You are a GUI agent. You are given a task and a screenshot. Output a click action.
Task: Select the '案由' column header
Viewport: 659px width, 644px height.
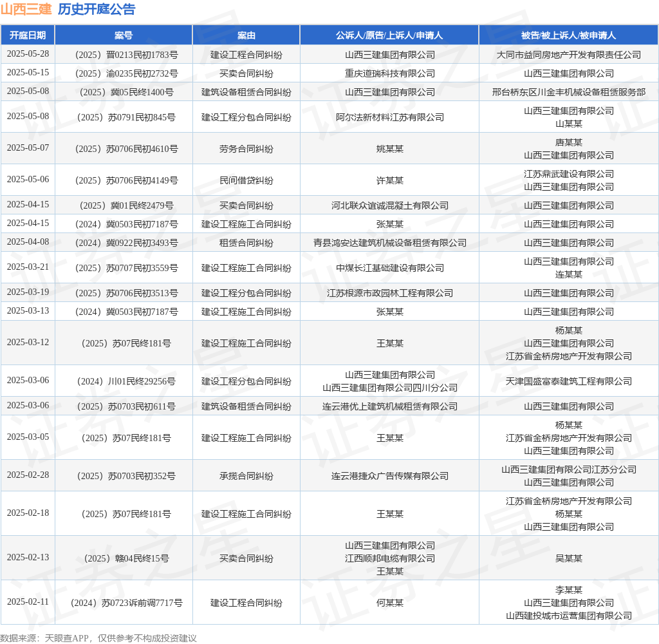[246, 35]
